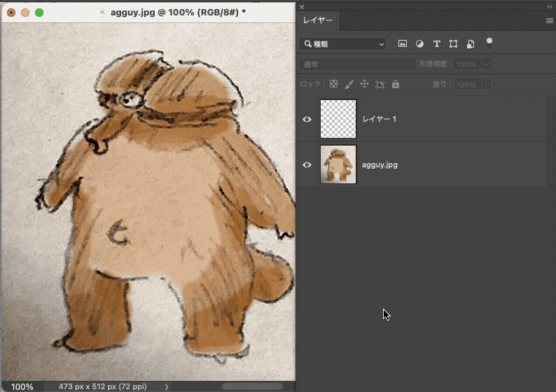Hide agguy.jpg layer with its eye icon
Image resolution: width=556 pixels, height=392 pixels.
307,164
